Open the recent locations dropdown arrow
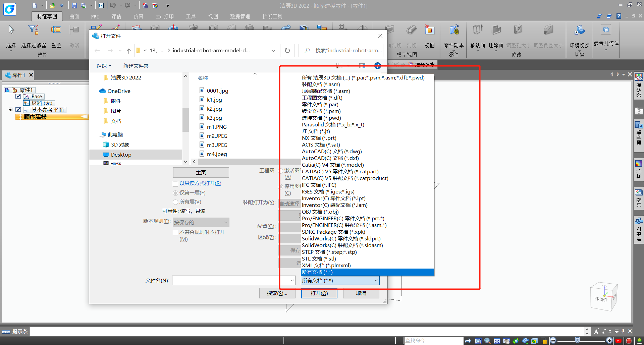The width and height of the screenshot is (644, 345). (120, 51)
